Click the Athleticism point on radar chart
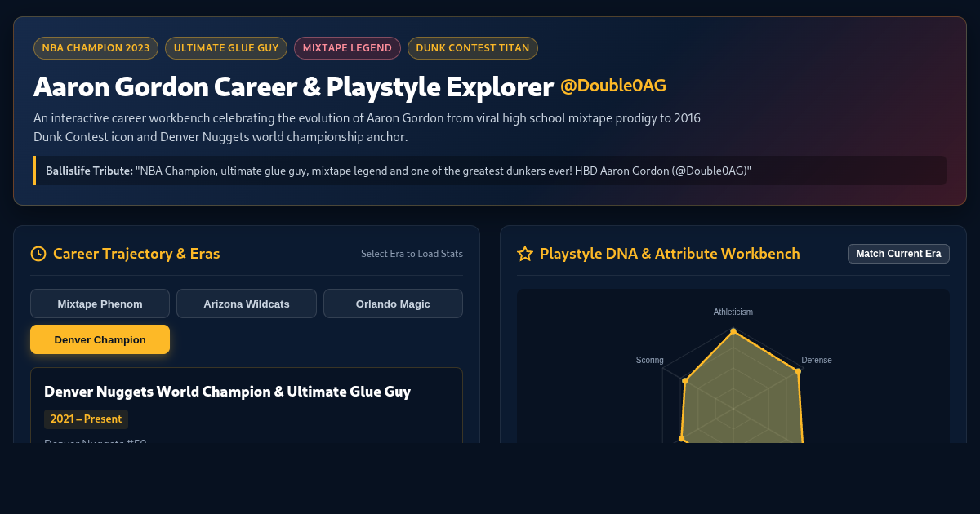980x514 pixels. point(733,331)
